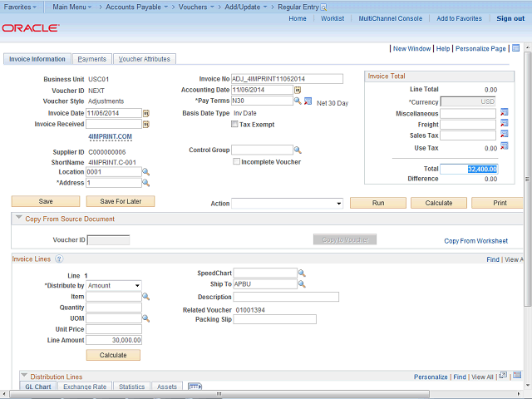Collapse the Distribution Lines section
Viewport: 532px width, 399px height.
tap(23, 377)
